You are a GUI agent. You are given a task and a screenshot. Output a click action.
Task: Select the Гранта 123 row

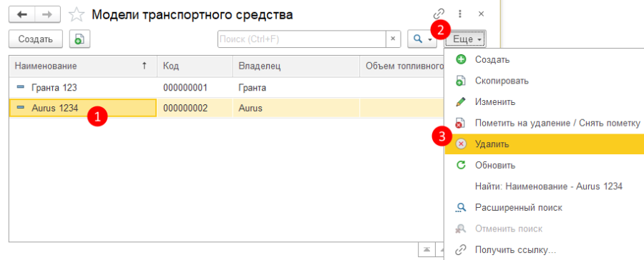click(x=226, y=87)
